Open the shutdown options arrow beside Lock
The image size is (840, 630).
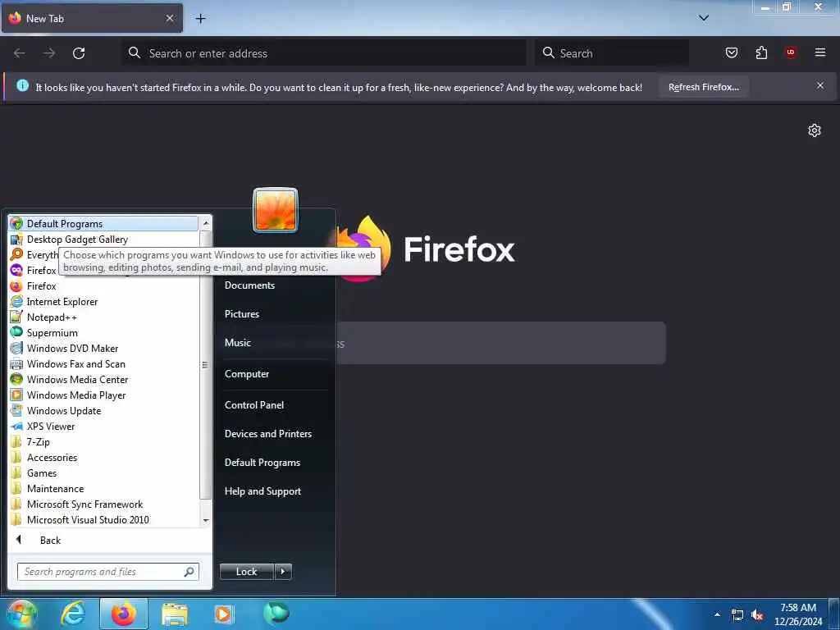click(x=283, y=572)
